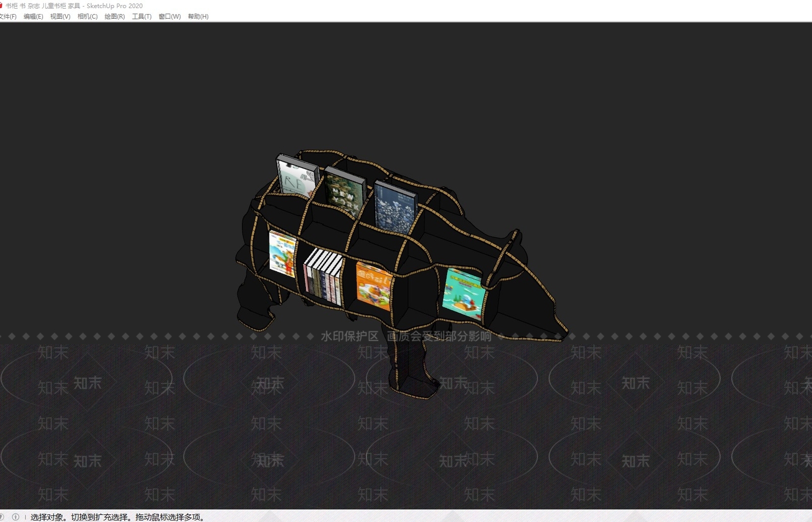Image resolution: width=812 pixels, height=522 pixels.
Task: Click the info icon in the status bar
Action: (16, 517)
